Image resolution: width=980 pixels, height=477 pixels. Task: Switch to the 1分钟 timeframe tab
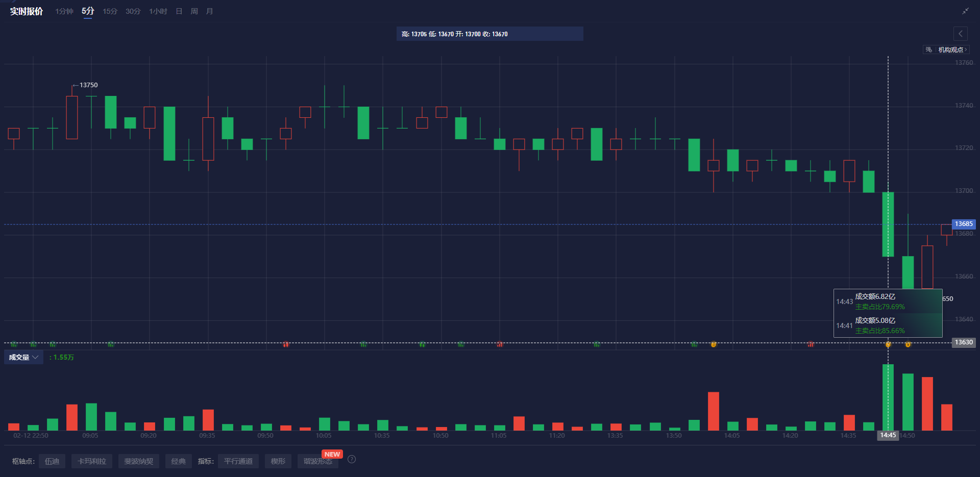pyautogui.click(x=63, y=11)
